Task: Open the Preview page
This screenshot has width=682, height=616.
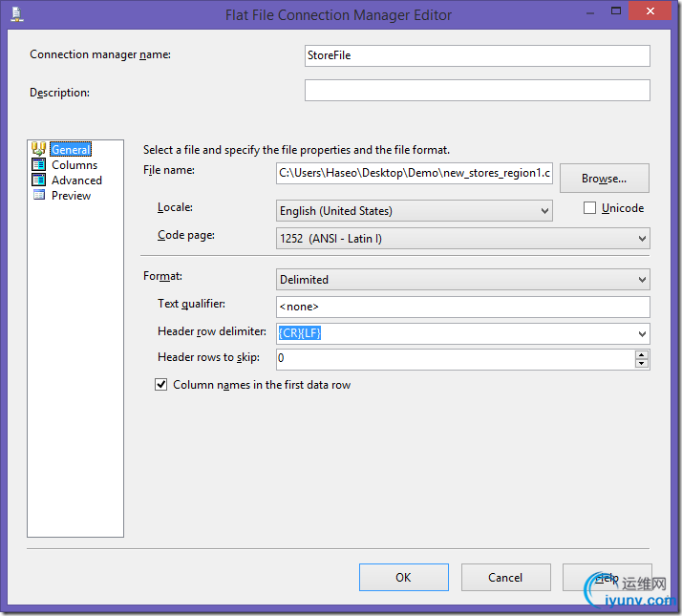Action: [71, 196]
